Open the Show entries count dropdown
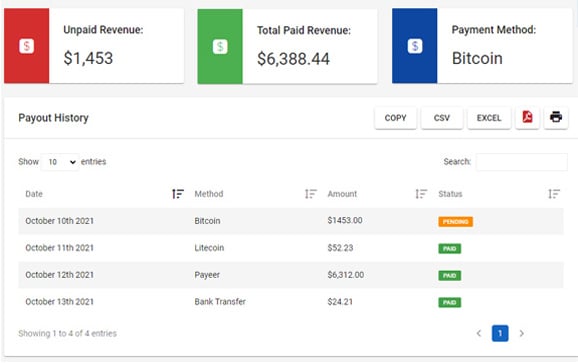 [x=60, y=162]
